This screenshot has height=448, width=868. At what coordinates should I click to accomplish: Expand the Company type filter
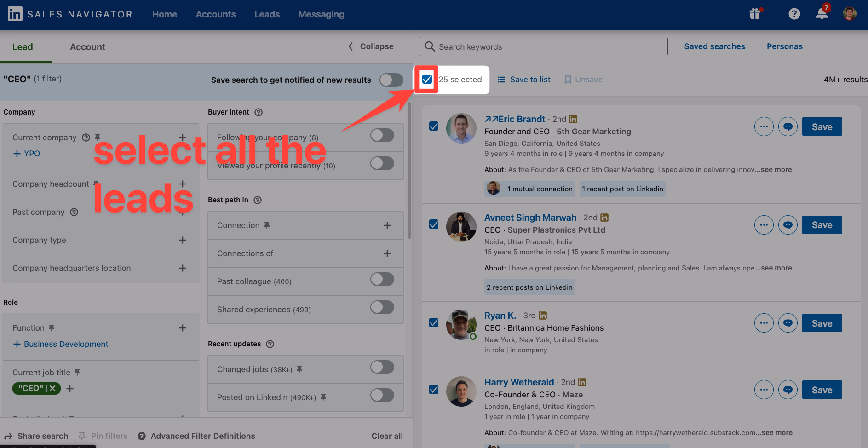click(x=183, y=240)
